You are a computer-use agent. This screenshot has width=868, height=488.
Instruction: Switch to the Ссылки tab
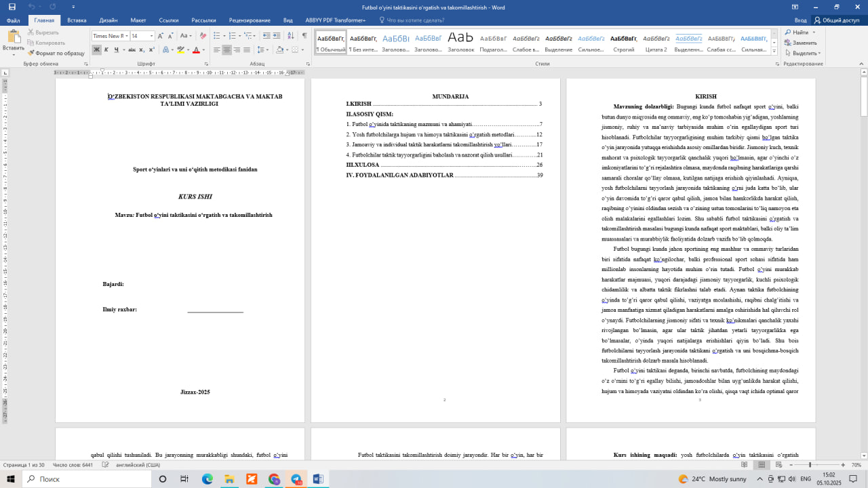point(169,20)
